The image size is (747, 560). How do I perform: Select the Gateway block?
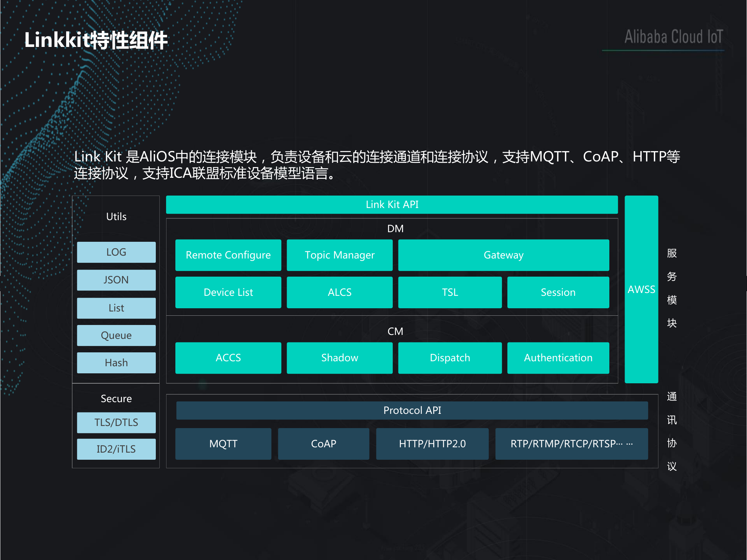tap(503, 255)
